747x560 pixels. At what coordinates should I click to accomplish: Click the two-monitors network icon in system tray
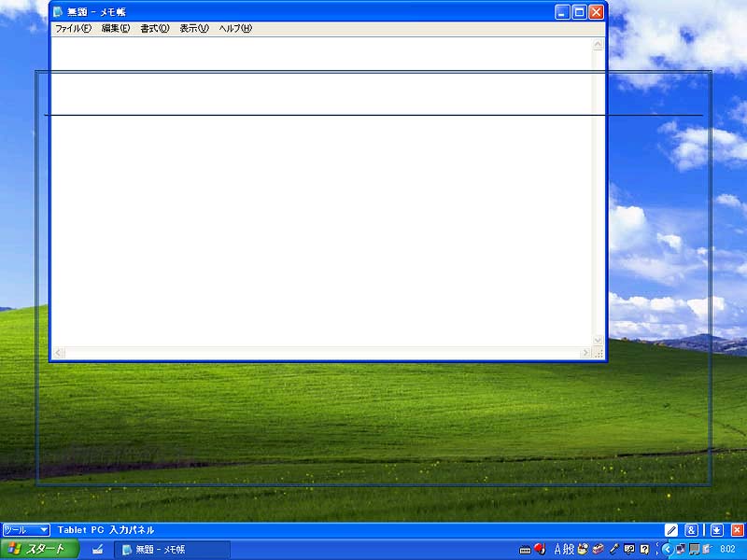(682, 550)
